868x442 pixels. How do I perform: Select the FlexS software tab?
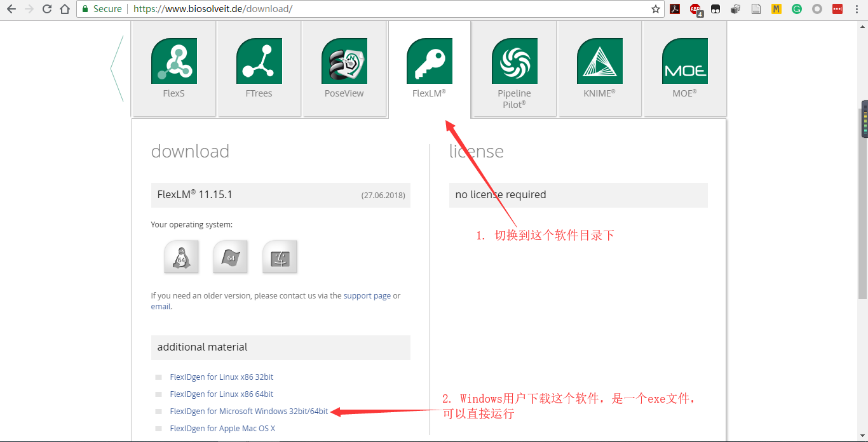click(x=173, y=69)
